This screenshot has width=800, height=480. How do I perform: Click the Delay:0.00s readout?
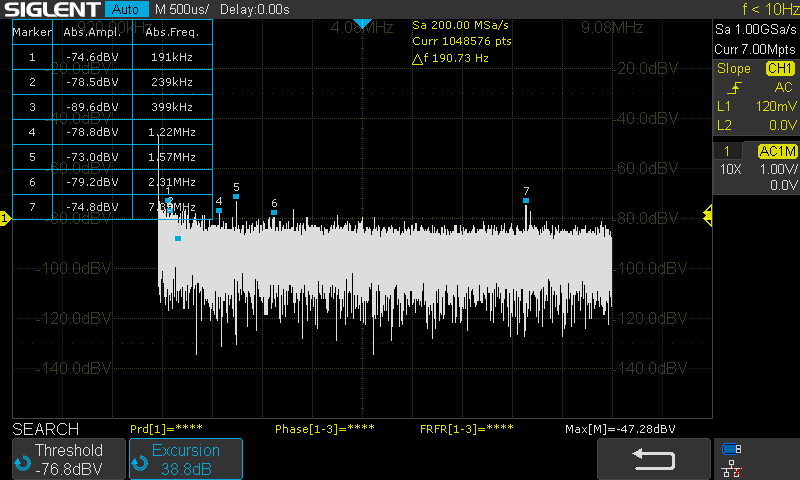[255, 9]
